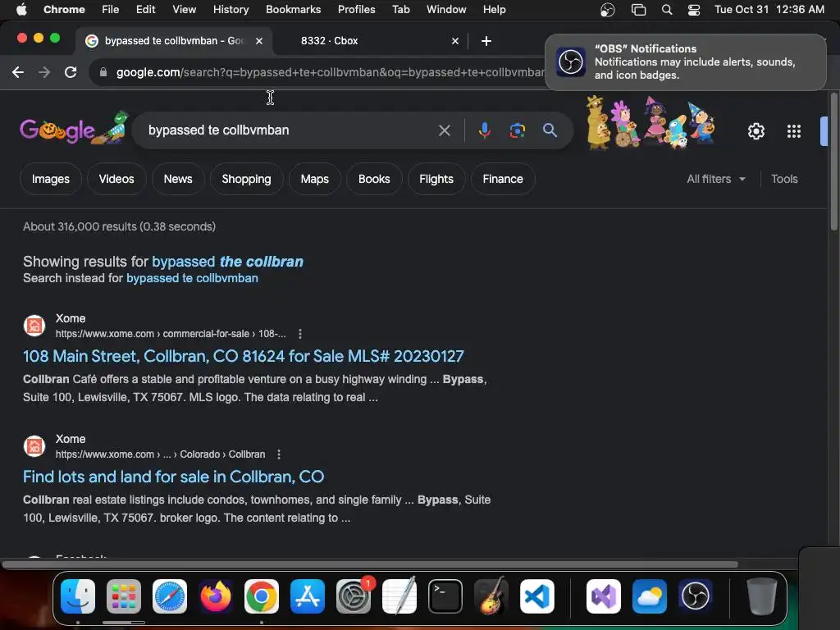Filter results by Shopping

click(246, 179)
